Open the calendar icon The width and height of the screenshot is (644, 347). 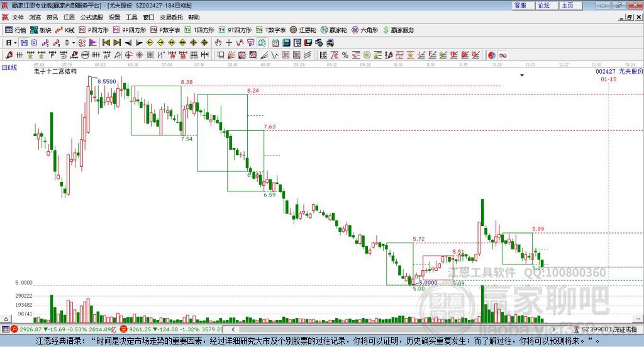tap(275, 43)
